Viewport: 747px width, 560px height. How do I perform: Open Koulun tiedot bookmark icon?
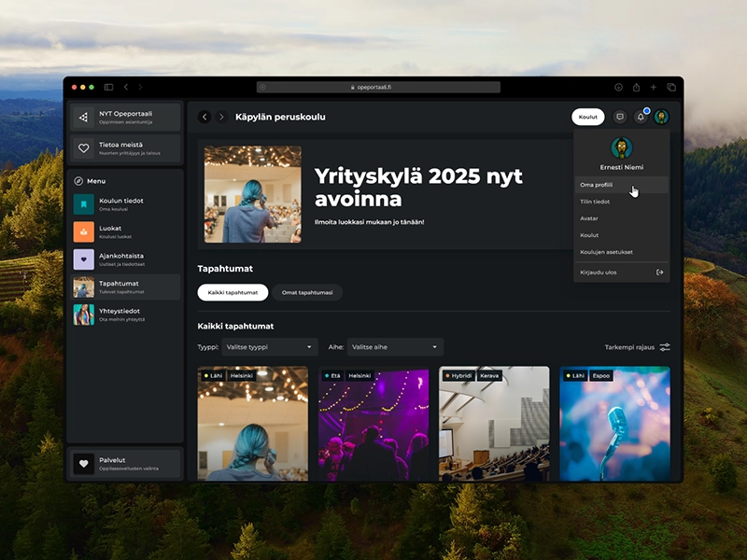pyautogui.click(x=84, y=204)
